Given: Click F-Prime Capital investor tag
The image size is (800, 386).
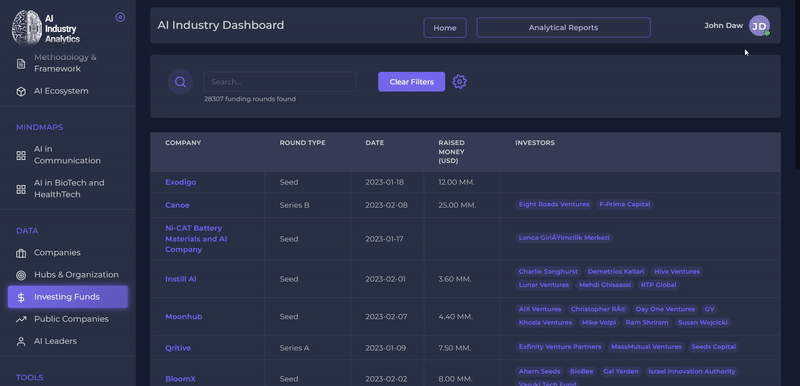Looking at the screenshot, I should [x=624, y=204].
